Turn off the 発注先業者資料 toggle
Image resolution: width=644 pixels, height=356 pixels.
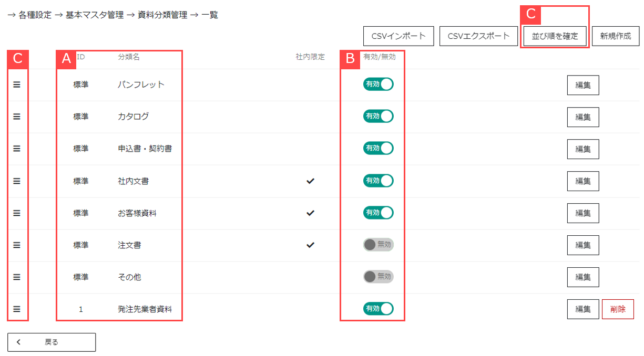pyautogui.click(x=378, y=309)
